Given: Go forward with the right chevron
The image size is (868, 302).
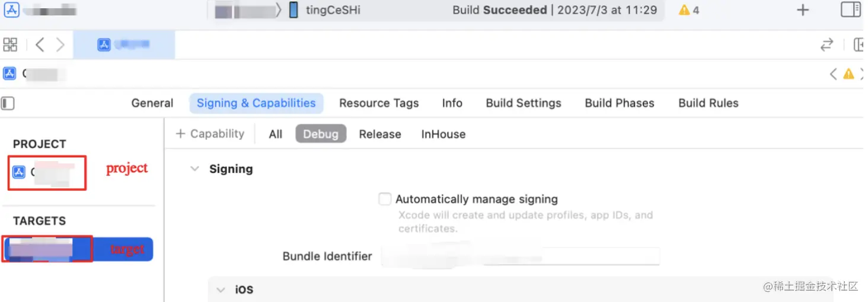Looking at the screenshot, I should coord(60,45).
